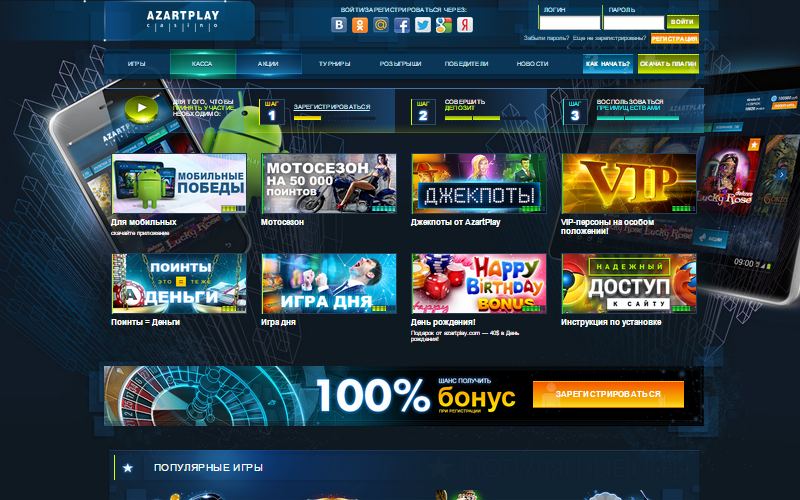Click the AzartPlay casino logo
This screenshot has width=800, height=500.
183,20
